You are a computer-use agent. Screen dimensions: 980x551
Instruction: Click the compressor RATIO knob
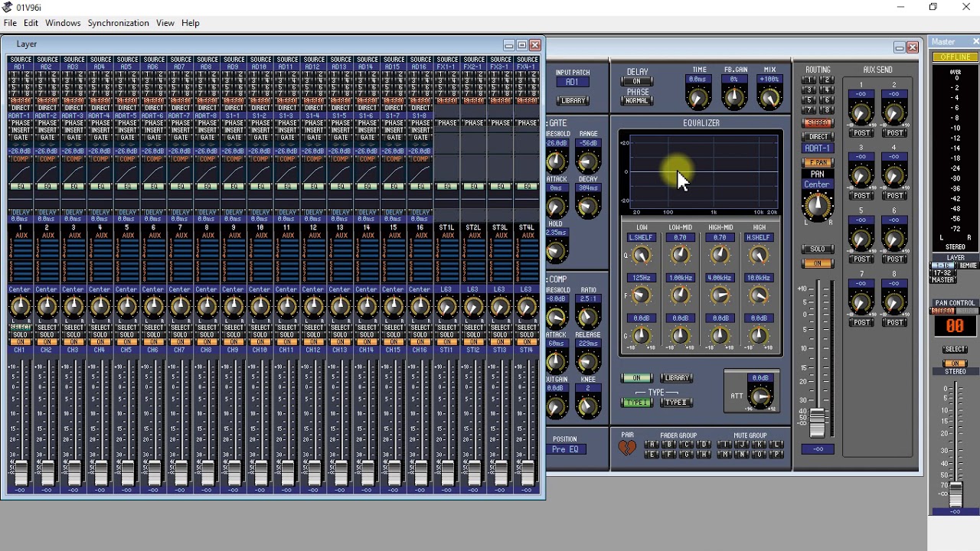tap(589, 317)
